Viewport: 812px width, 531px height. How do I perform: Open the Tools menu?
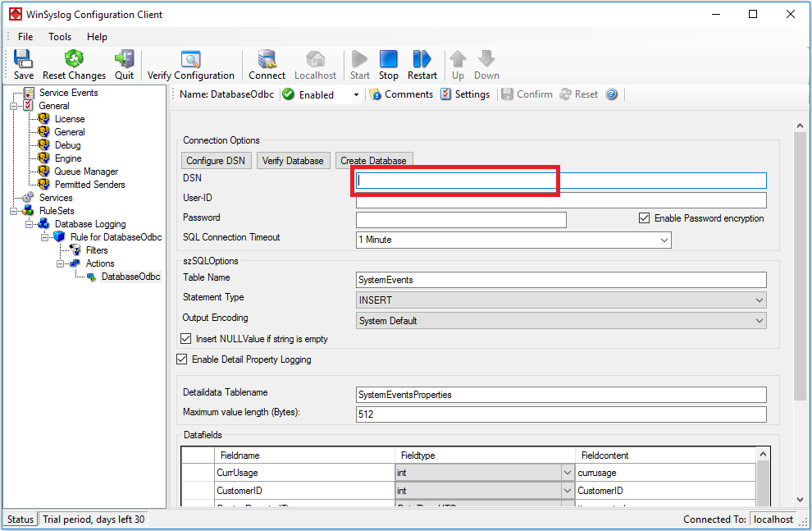(60, 37)
